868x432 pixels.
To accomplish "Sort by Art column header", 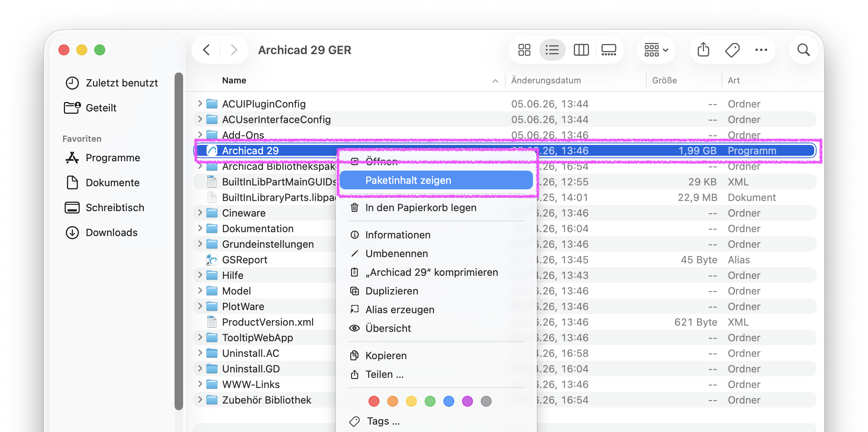I will tap(734, 80).
